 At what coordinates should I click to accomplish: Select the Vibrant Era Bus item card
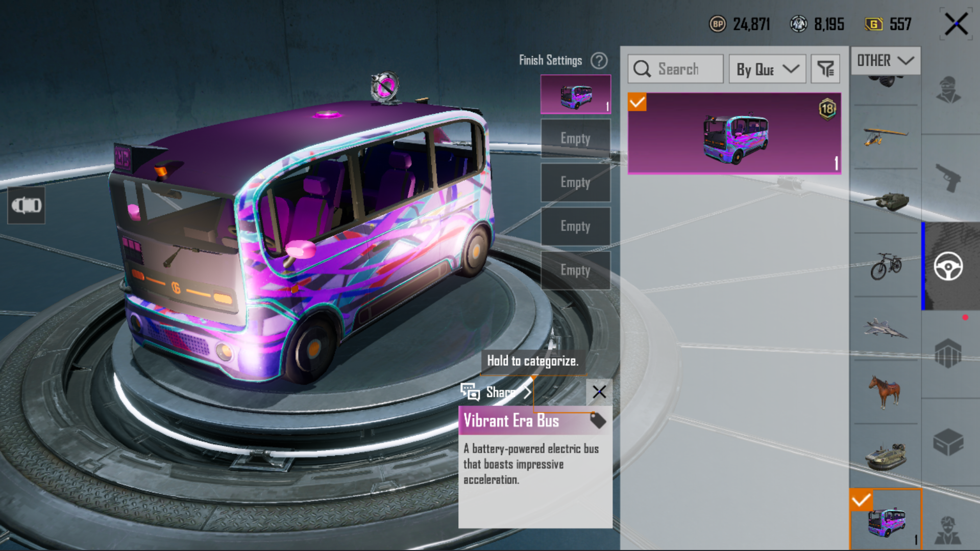(x=734, y=134)
